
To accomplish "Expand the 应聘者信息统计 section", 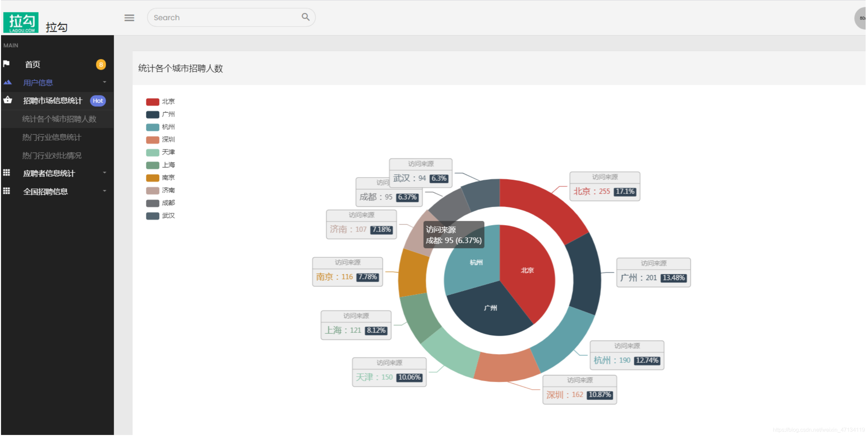I will tap(56, 174).
